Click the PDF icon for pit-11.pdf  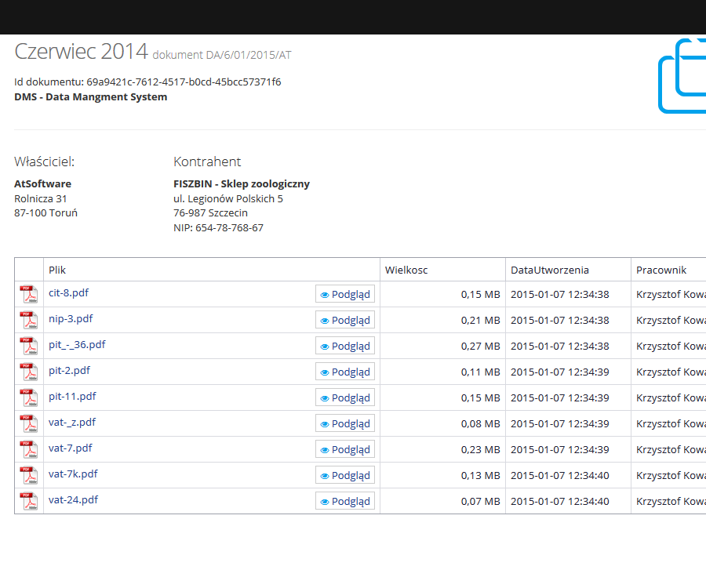click(29, 397)
